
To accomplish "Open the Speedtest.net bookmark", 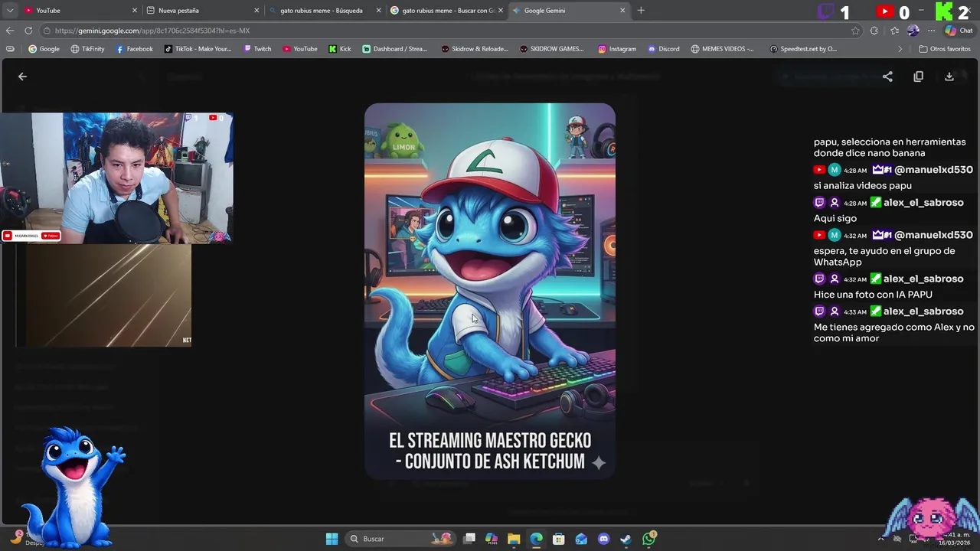I will pos(803,49).
